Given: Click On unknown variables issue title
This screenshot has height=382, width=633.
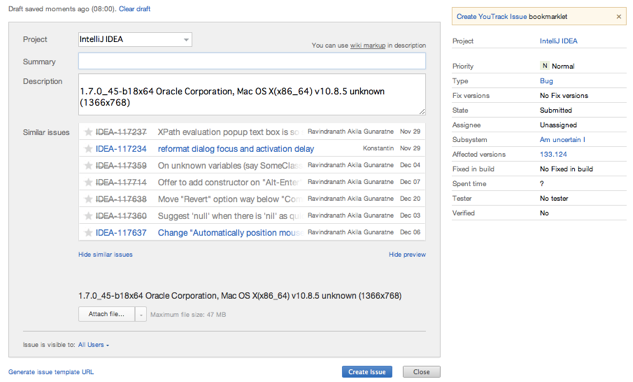Looking at the screenshot, I should pos(230,166).
